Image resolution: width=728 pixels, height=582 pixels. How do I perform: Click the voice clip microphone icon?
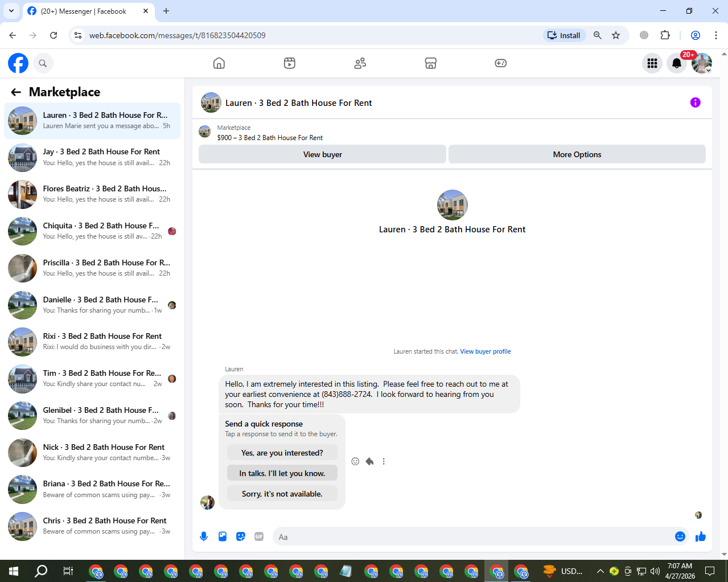tap(204, 536)
